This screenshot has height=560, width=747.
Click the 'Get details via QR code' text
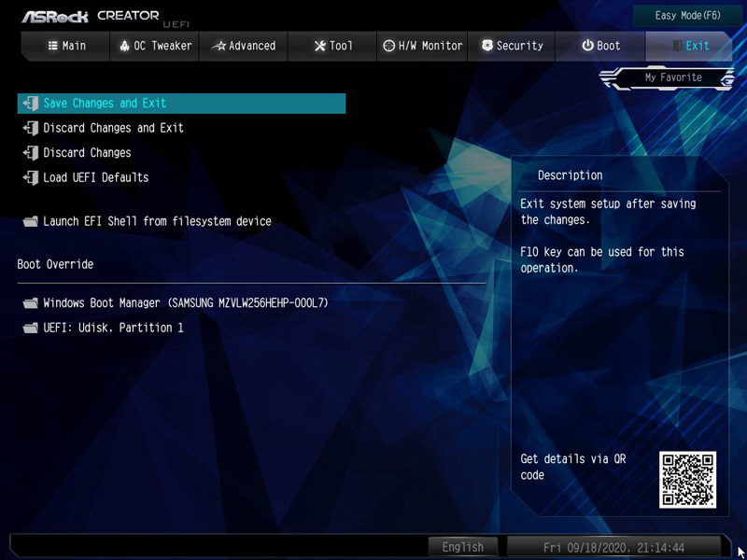tap(573, 467)
